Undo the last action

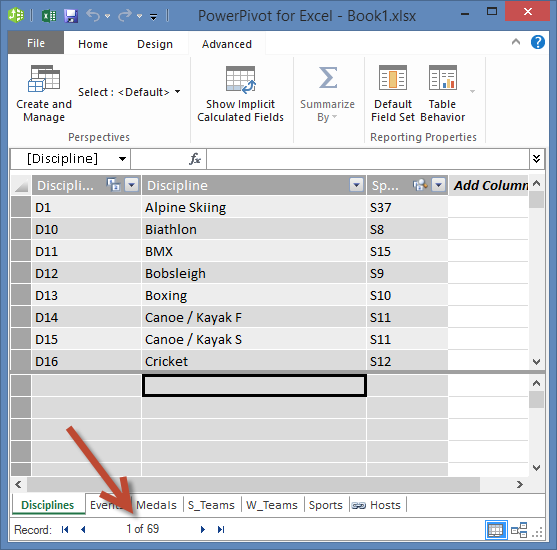pyautogui.click(x=93, y=16)
